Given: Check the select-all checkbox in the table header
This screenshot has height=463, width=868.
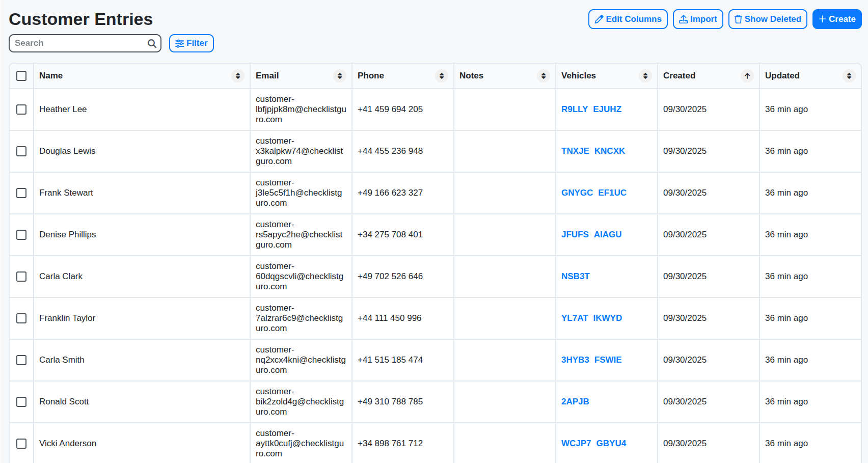Looking at the screenshot, I should pyautogui.click(x=21, y=75).
